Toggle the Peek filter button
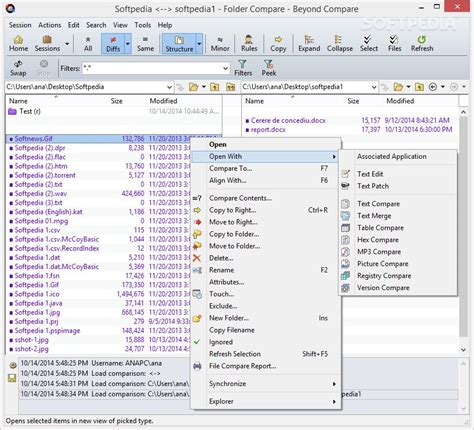The height and width of the screenshot is (430, 474). (269, 68)
